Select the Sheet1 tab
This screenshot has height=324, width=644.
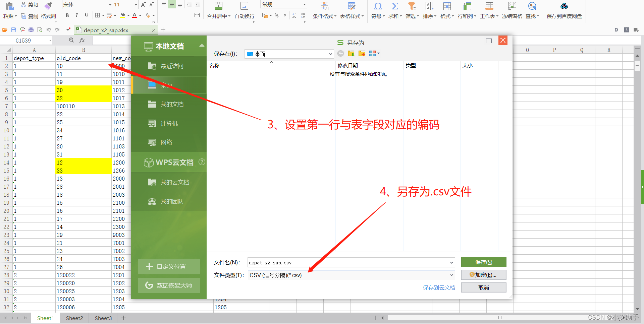click(45, 318)
